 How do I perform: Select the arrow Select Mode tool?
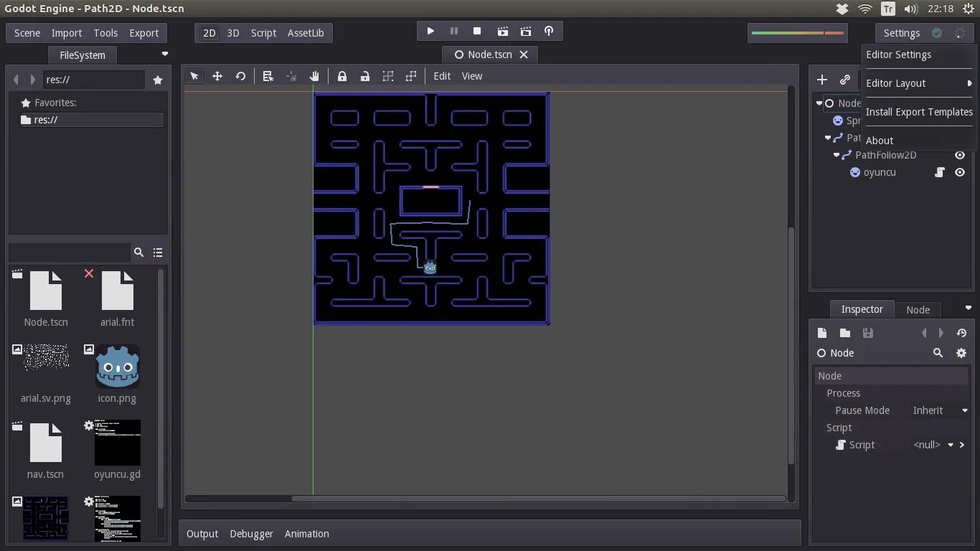[x=194, y=76]
